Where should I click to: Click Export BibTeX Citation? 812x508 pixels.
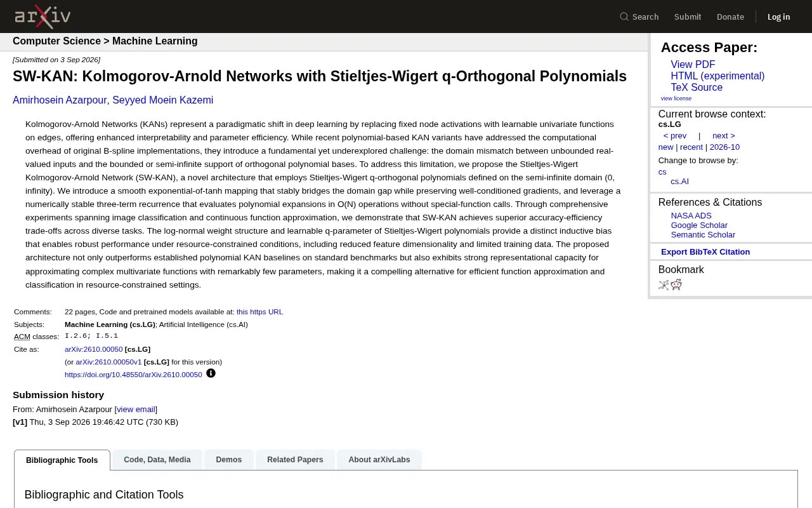705,252
